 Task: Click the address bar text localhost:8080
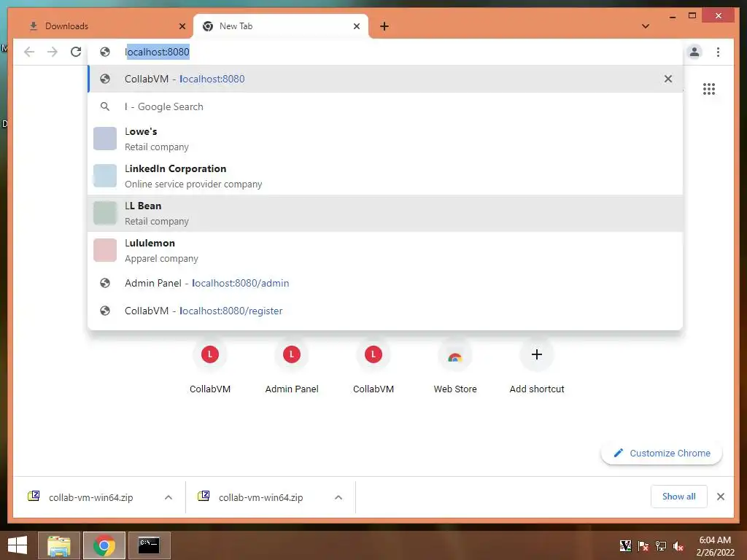pyautogui.click(x=158, y=52)
